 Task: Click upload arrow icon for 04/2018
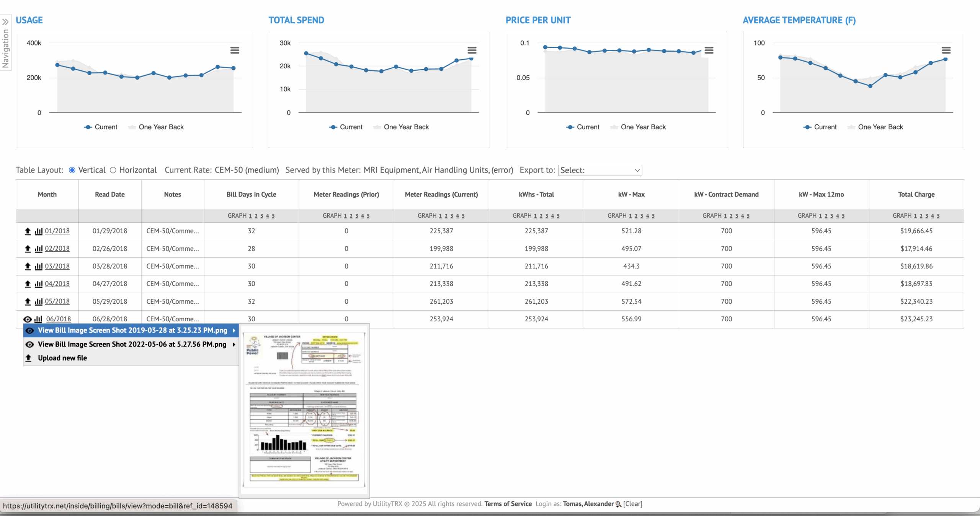28,284
